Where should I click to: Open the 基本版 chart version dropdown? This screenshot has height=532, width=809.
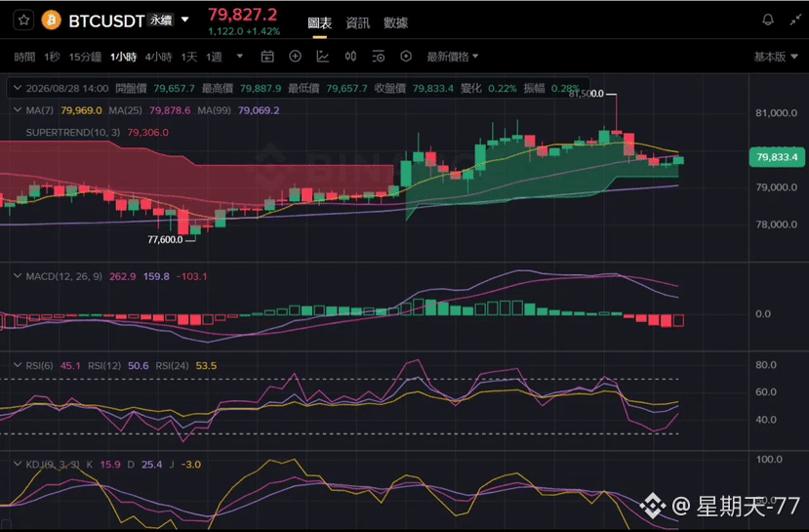(x=776, y=57)
